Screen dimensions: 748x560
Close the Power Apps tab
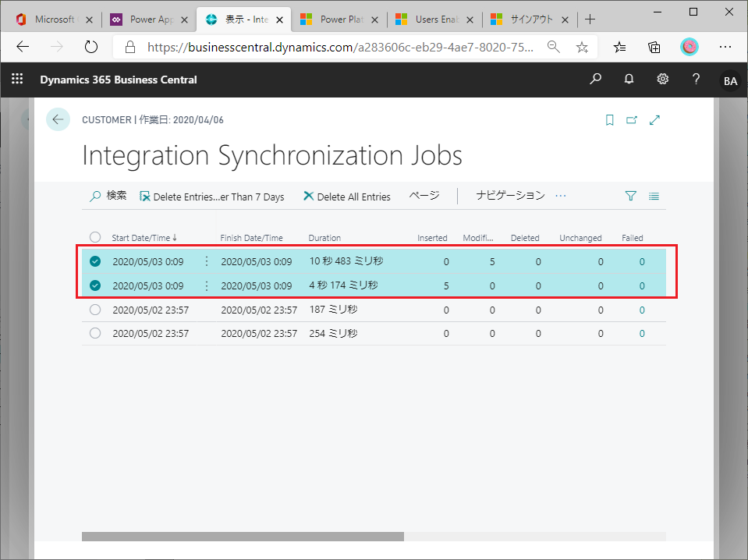coord(185,19)
